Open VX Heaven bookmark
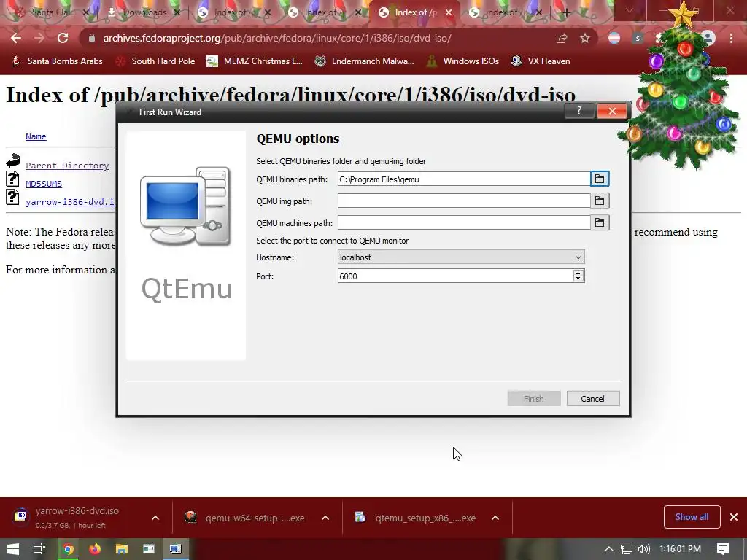This screenshot has width=747, height=560. tap(541, 61)
